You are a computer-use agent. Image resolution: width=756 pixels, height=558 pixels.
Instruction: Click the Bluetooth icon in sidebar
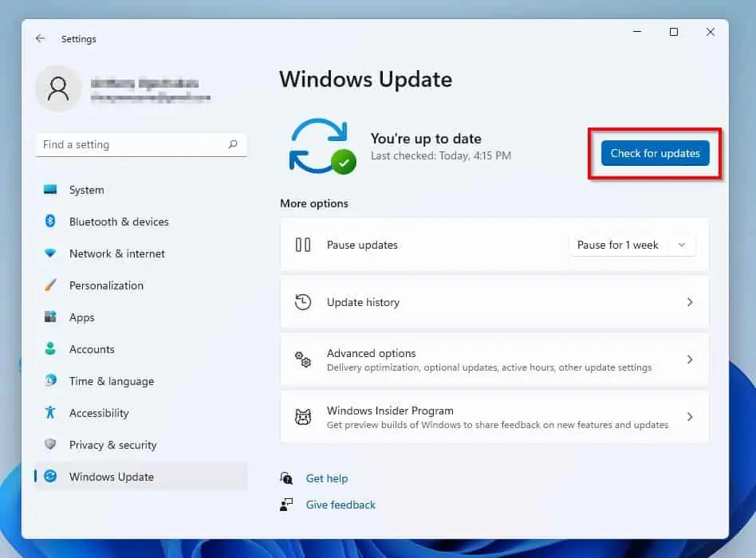click(x=50, y=221)
